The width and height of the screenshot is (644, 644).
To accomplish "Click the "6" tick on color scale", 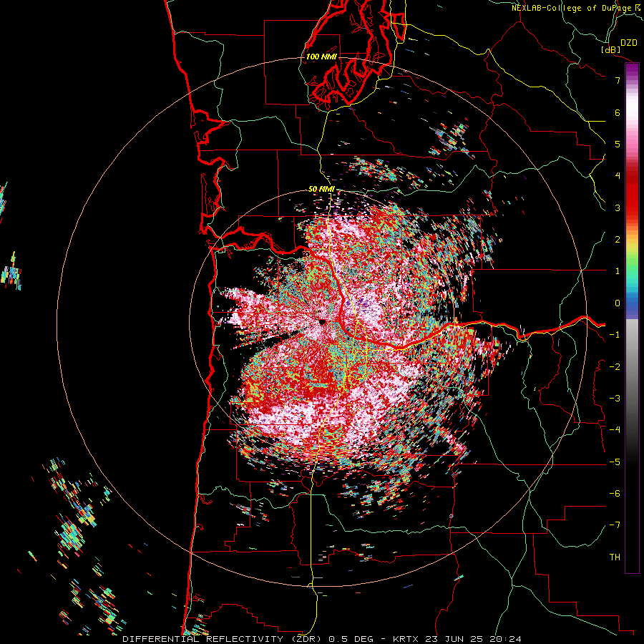I will click(618, 112).
